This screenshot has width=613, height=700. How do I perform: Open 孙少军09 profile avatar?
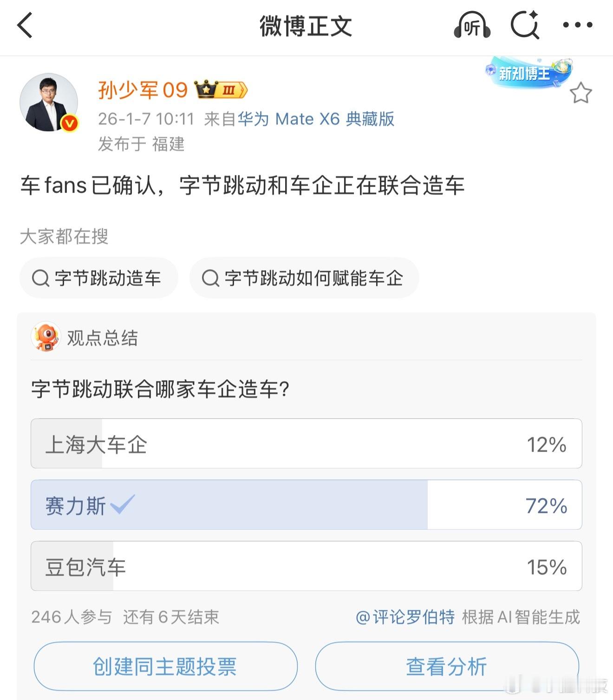(x=49, y=102)
